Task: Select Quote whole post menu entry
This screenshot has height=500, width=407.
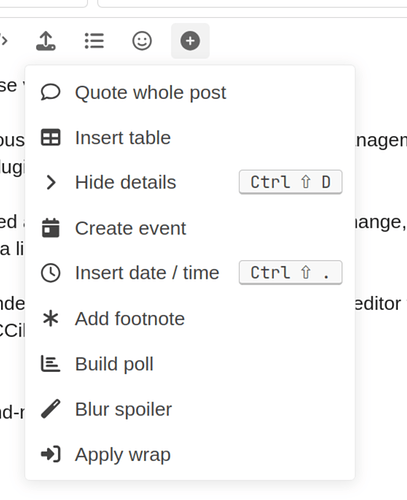Action: click(190, 92)
